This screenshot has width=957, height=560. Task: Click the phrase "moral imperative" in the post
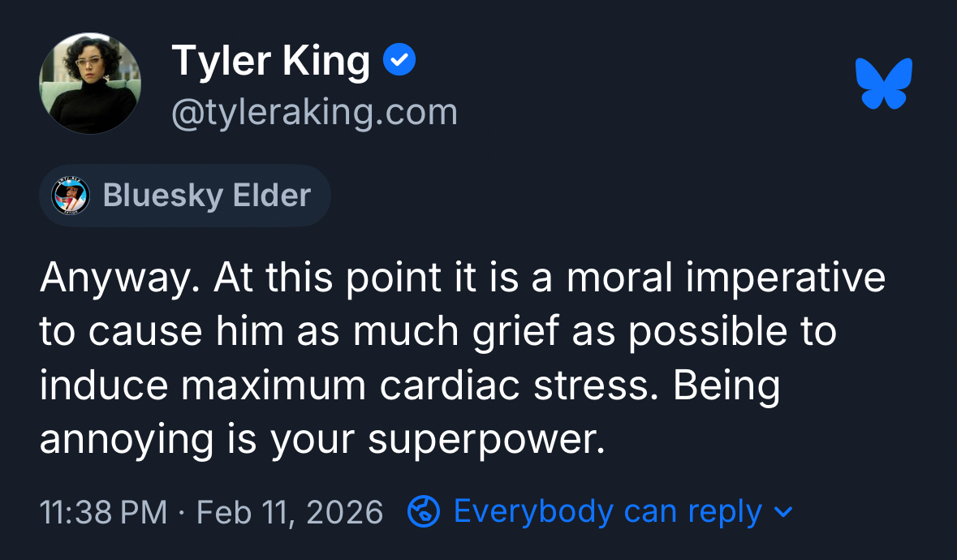click(x=726, y=278)
